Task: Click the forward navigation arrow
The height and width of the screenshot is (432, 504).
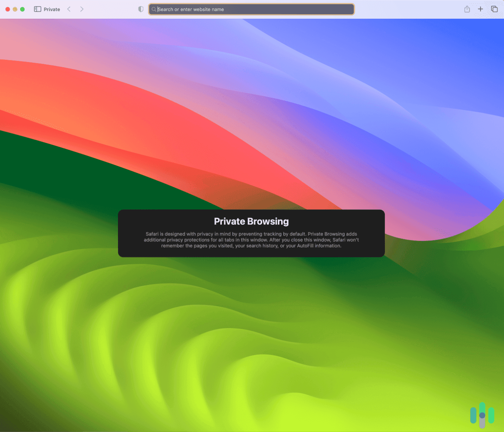Action: (x=82, y=9)
